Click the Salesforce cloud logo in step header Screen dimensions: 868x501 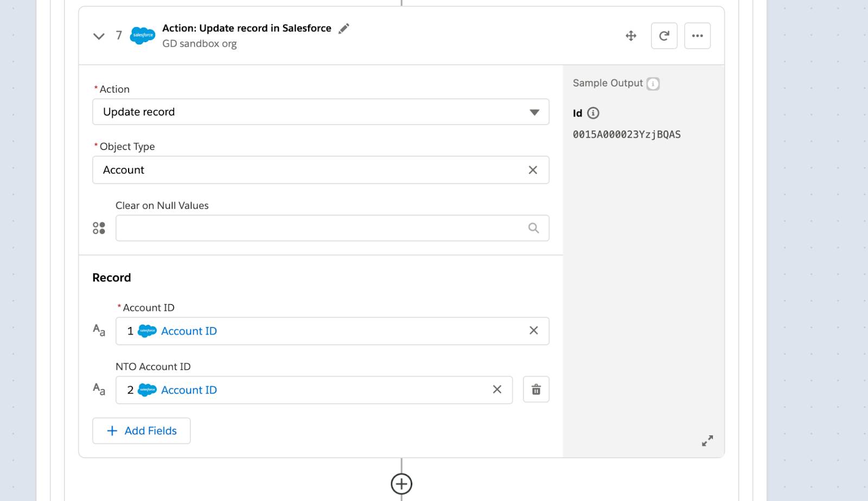(x=143, y=35)
